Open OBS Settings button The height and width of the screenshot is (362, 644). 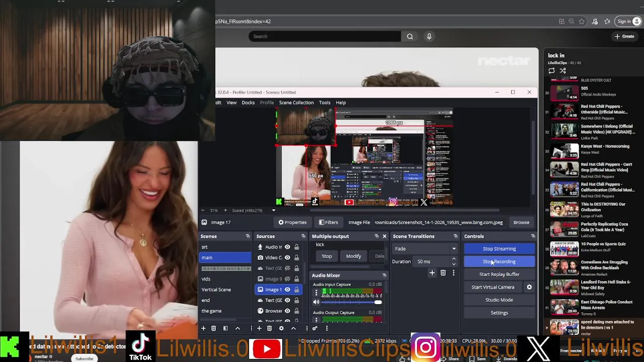tap(499, 313)
